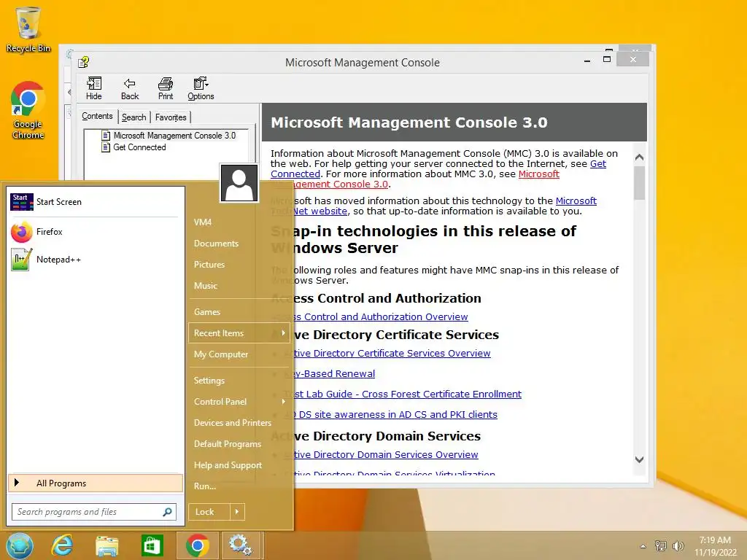Open the Start Screen icon in Start menu
The image size is (747, 560).
[x=21, y=202]
